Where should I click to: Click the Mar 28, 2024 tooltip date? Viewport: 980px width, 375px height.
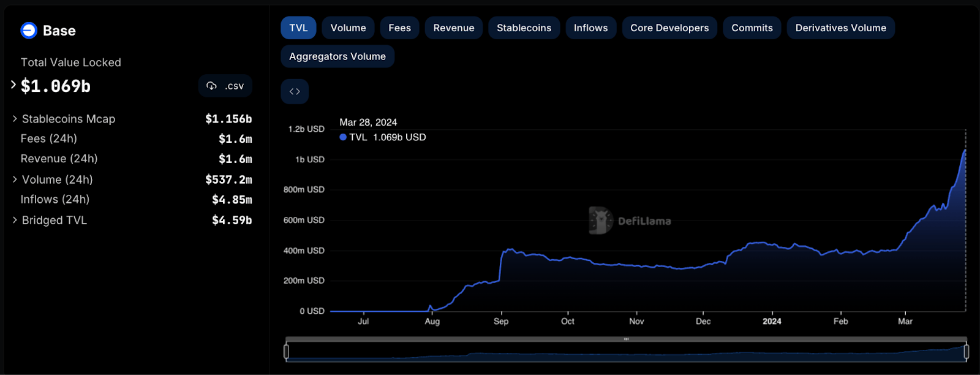click(x=368, y=123)
